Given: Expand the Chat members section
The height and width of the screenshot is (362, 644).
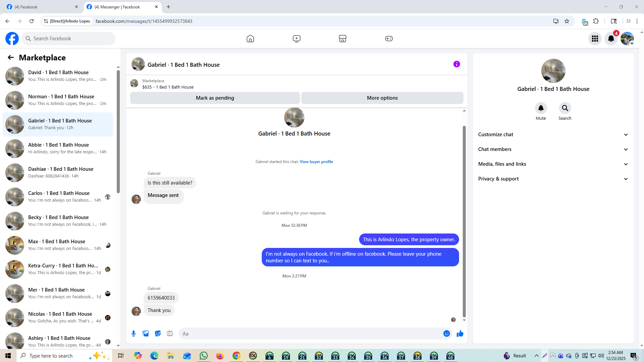Looking at the screenshot, I should (x=553, y=149).
